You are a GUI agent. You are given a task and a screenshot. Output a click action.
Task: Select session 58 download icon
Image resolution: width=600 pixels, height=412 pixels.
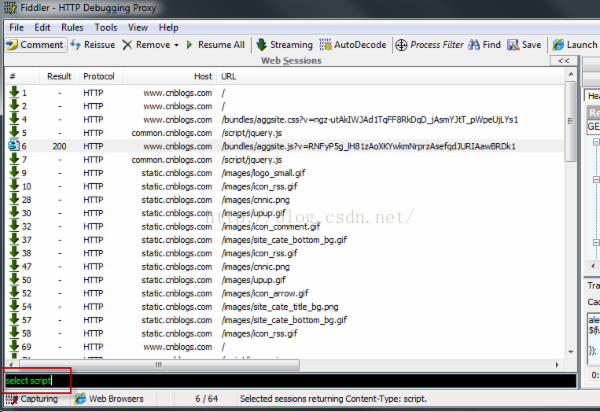tap(14, 334)
